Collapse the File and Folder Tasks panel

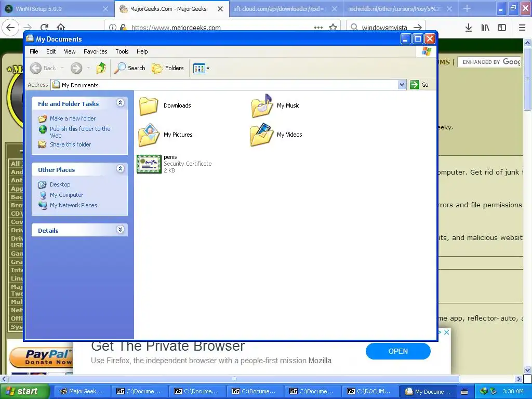coord(120,103)
